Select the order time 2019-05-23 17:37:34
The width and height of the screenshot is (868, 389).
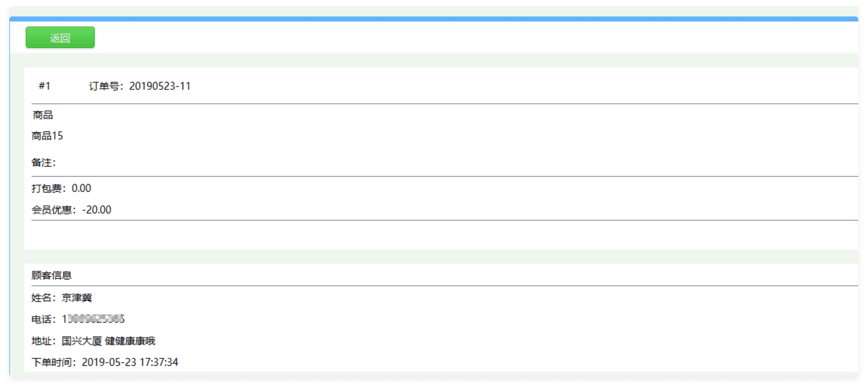click(x=130, y=362)
